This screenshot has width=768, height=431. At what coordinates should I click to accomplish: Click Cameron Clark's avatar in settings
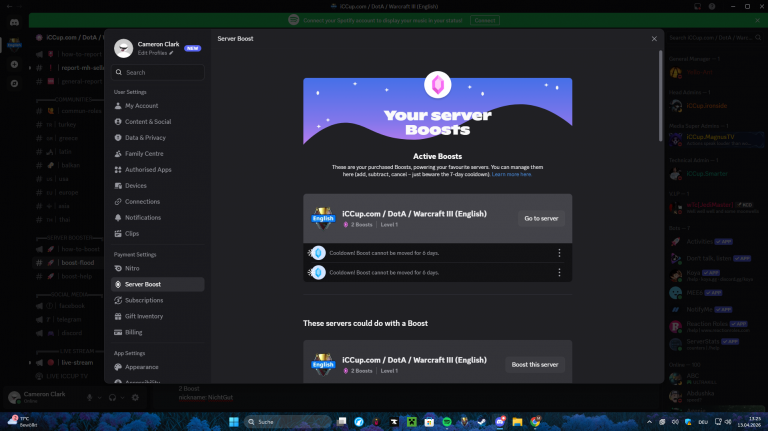pyautogui.click(x=123, y=48)
